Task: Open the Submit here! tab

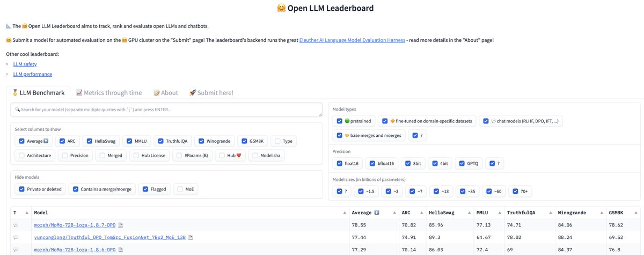Action: (x=211, y=92)
